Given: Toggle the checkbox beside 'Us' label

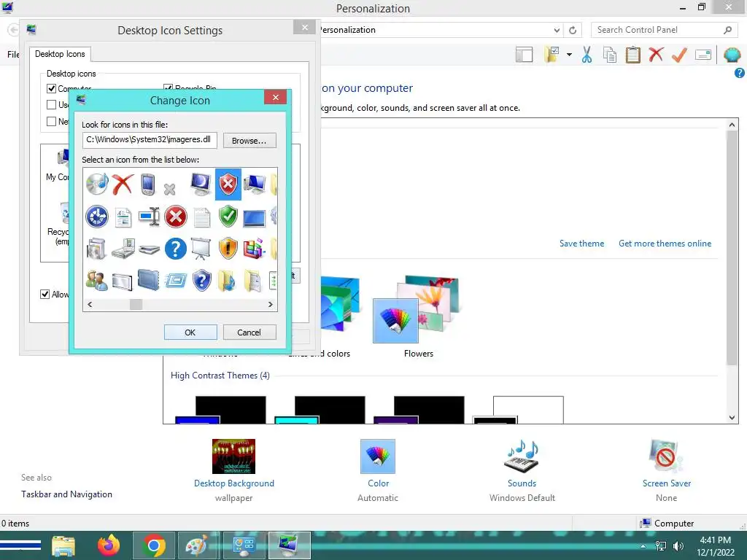Looking at the screenshot, I should point(52,105).
